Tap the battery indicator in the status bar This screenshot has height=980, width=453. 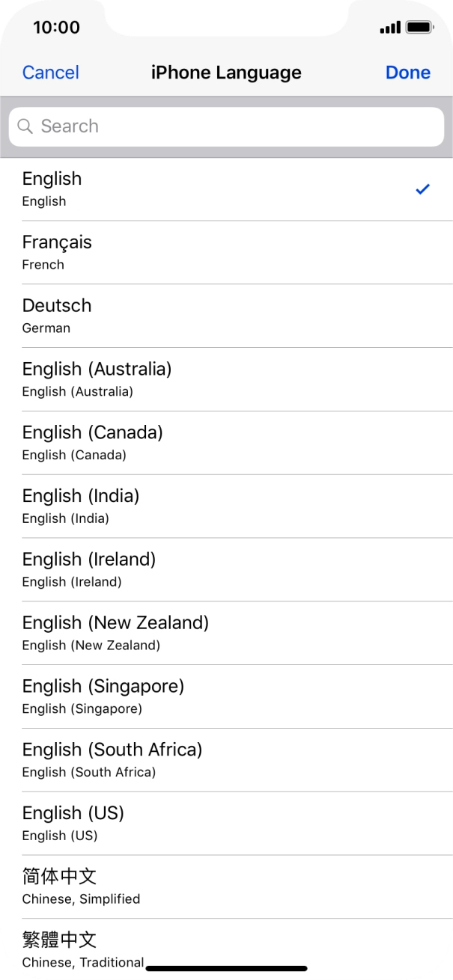(x=417, y=26)
